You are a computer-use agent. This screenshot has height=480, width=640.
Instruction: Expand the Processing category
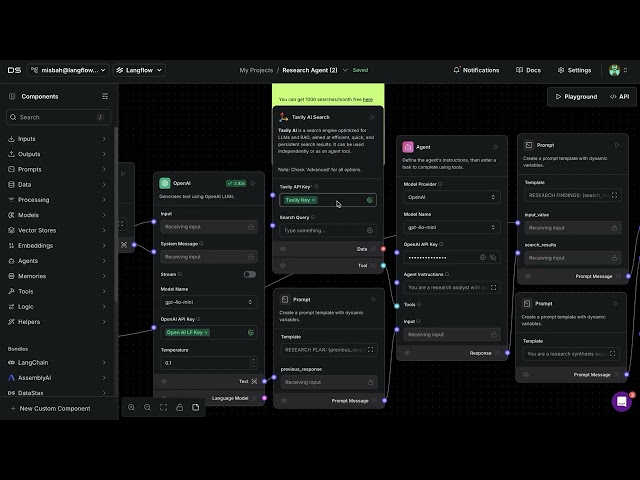click(57, 200)
